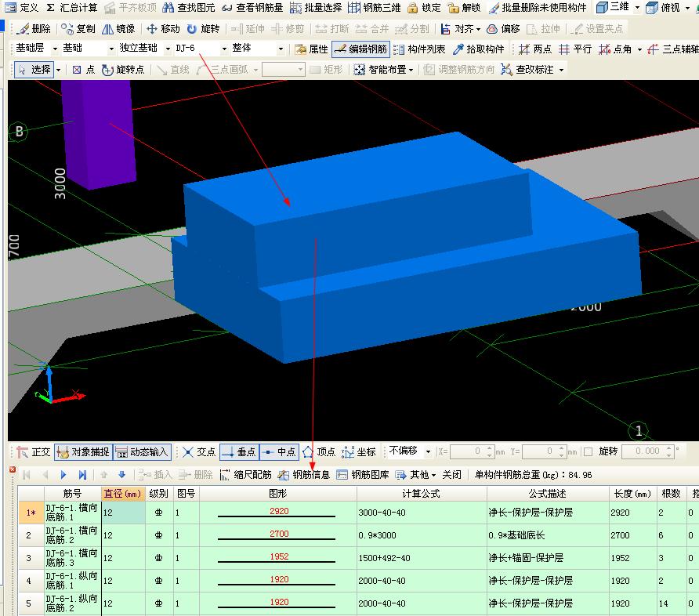Click the 直径(mm) column header

(x=124, y=494)
